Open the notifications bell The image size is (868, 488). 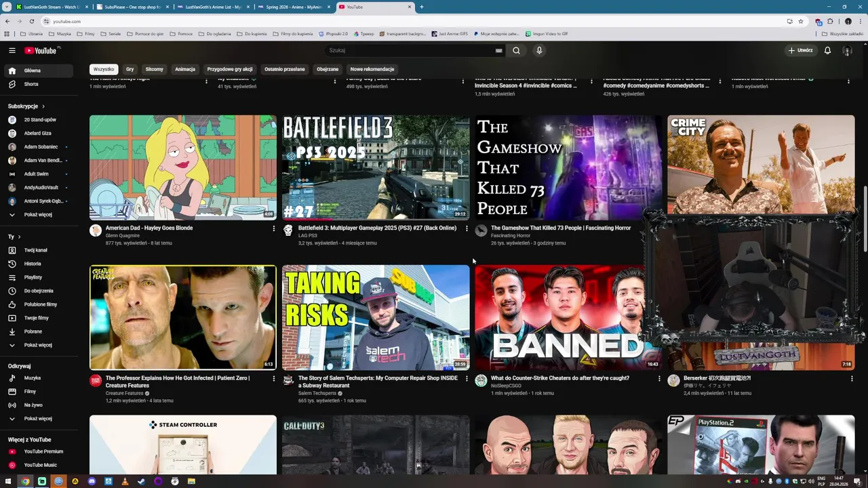[827, 50]
